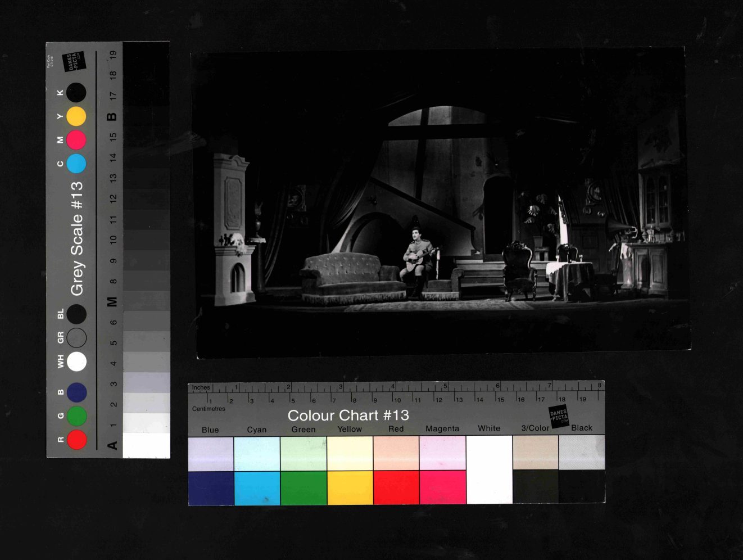This screenshot has height=560, width=743.
Task: Click the white WH circle
Action: 77,362
